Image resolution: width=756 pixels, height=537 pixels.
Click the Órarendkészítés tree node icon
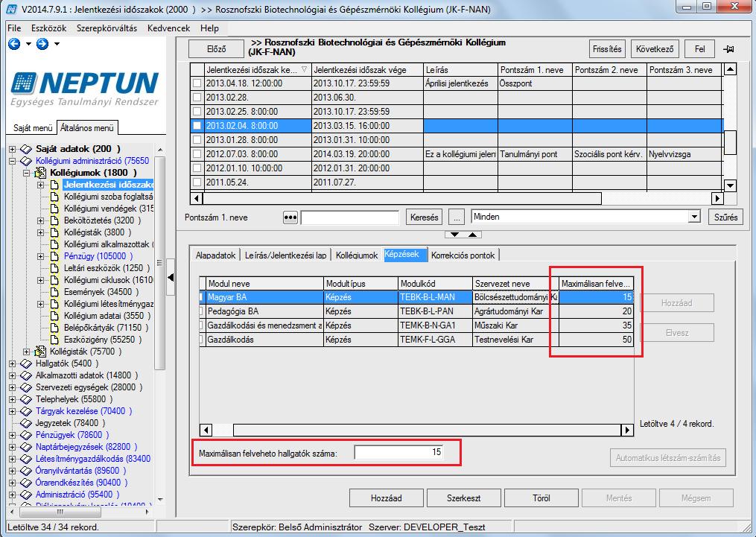pos(26,483)
